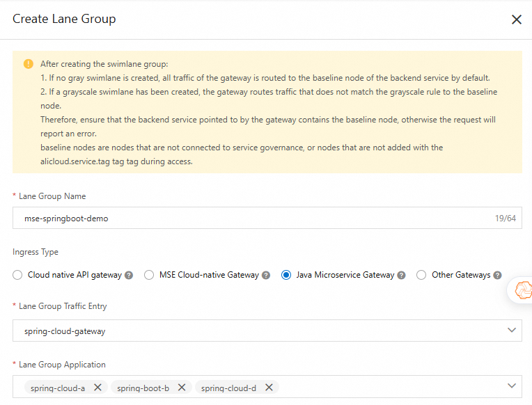Screen dimensions: 532x405
Task: Open help icon beside MSE Cloud-native Gateway
Action: [x=266, y=275]
